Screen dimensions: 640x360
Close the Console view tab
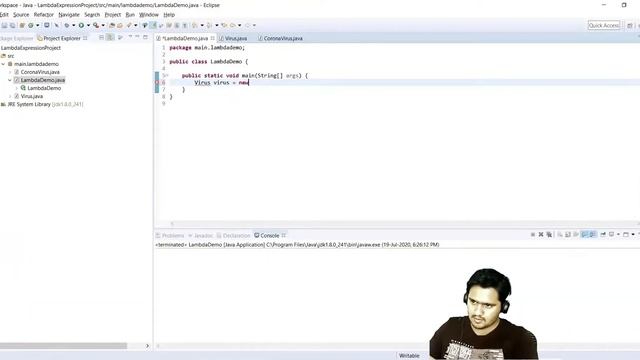[284, 236]
